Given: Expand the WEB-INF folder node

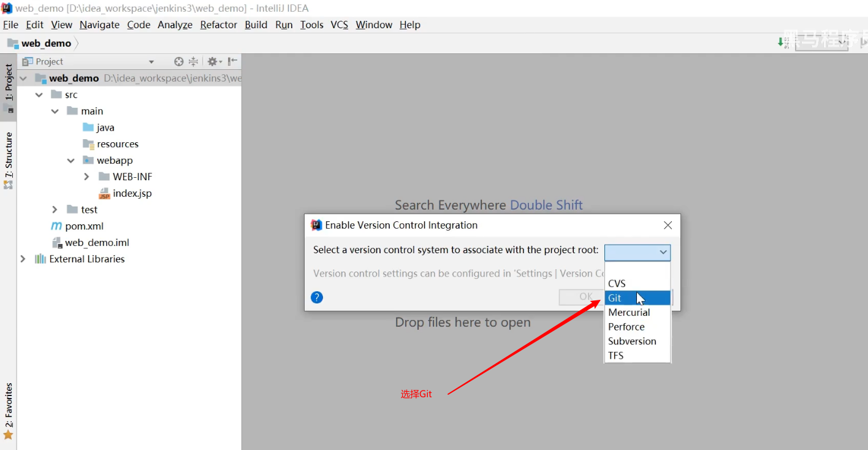Looking at the screenshot, I should (x=86, y=177).
